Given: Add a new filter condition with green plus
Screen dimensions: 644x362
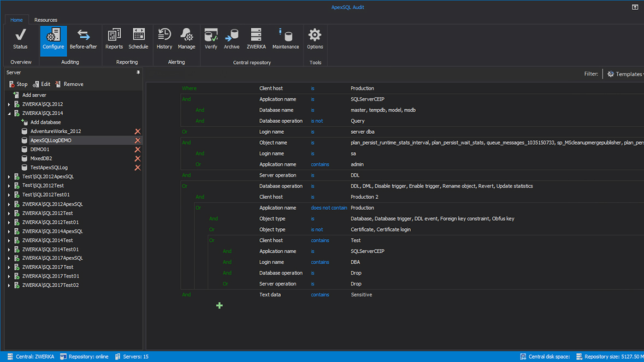Looking at the screenshot, I should pyautogui.click(x=220, y=305).
